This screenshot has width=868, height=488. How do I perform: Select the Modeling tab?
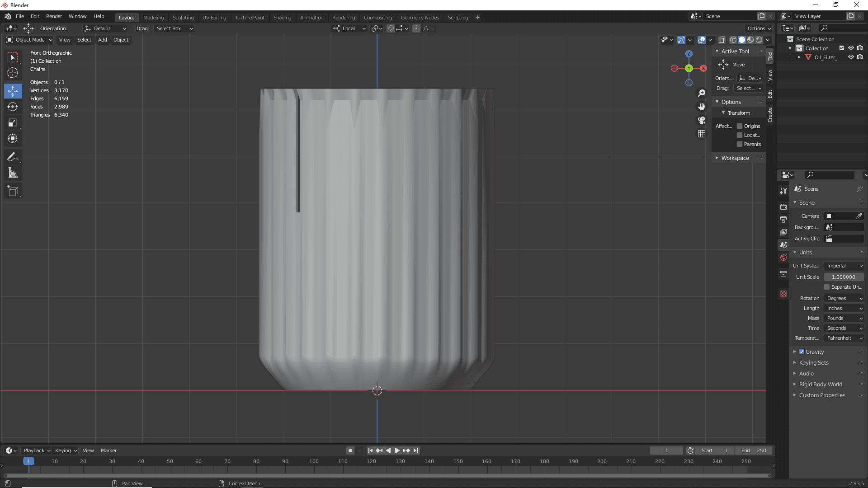tap(153, 17)
